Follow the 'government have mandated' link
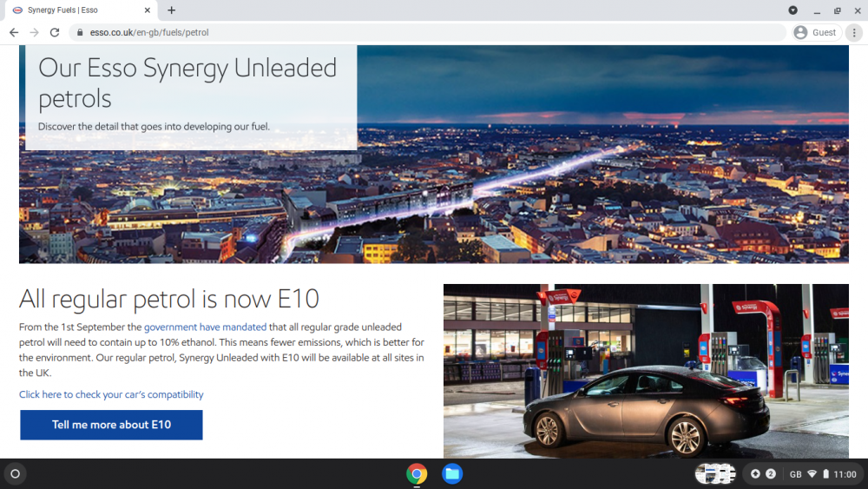Viewport: 868px width, 489px height. coord(205,327)
